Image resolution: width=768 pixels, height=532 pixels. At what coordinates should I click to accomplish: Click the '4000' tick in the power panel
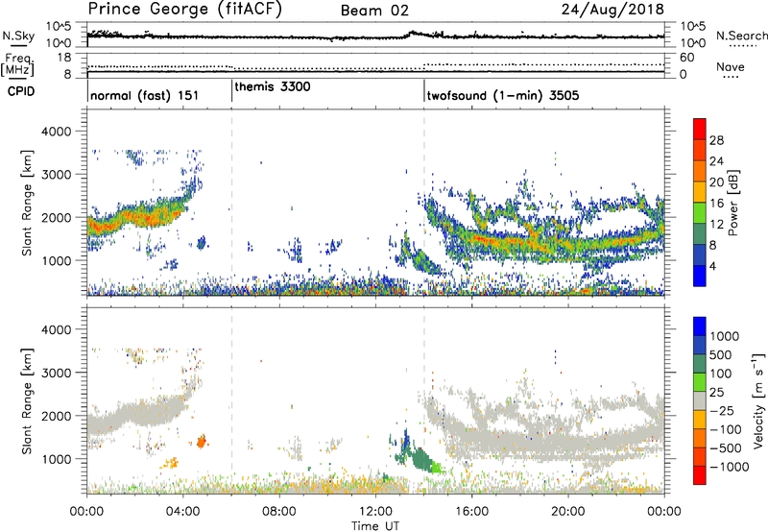(56, 132)
